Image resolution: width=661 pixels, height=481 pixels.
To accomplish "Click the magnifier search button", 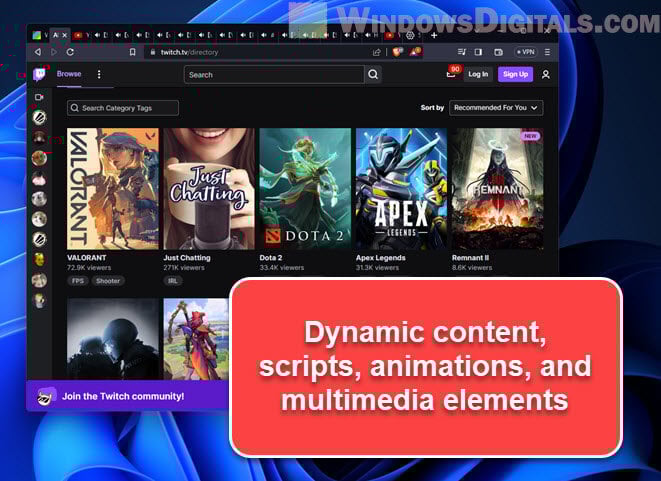I will pyautogui.click(x=373, y=75).
